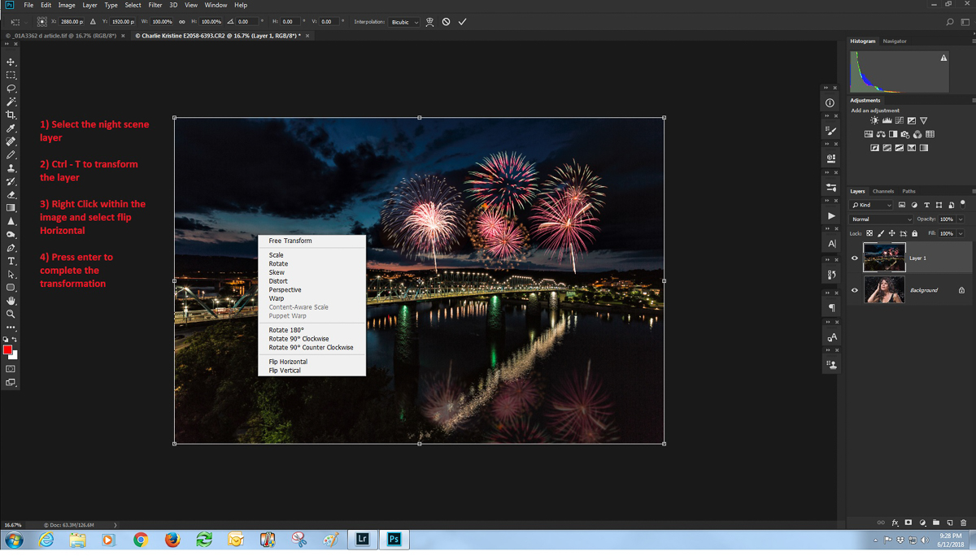Toggle visibility of the Background layer
The height and width of the screenshot is (560, 976).
(x=854, y=290)
